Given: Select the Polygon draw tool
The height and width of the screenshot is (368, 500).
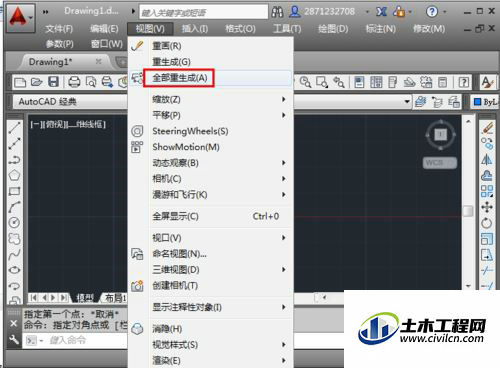Looking at the screenshot, I should (x=14, y=175).
